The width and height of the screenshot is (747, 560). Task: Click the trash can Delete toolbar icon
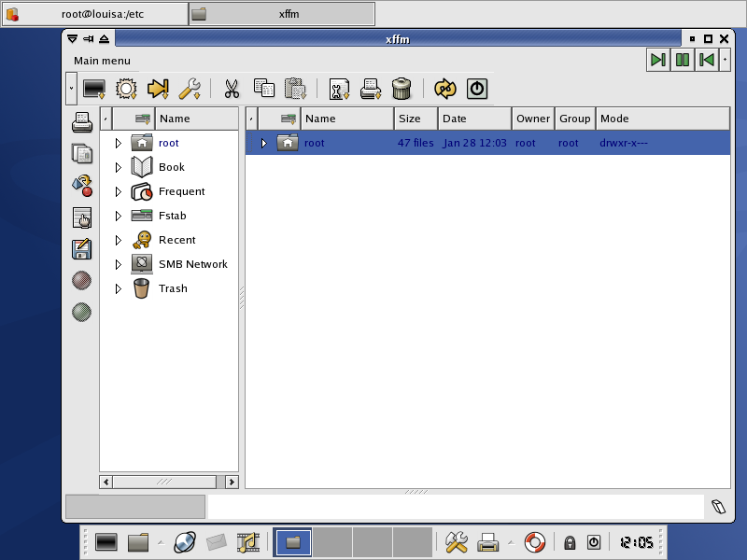point(402,89)
